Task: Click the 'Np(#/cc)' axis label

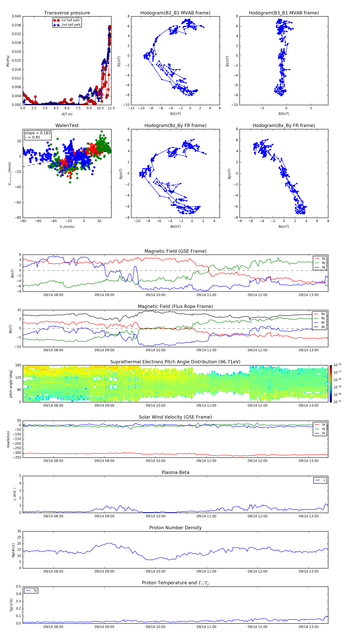Action: click(x=13, y=550)
